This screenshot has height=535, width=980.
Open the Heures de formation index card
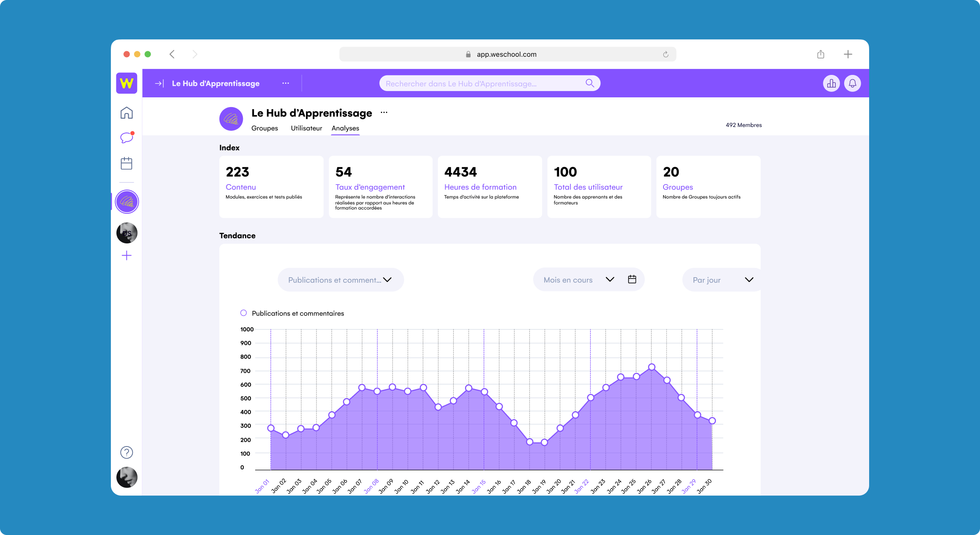point(490,187)
